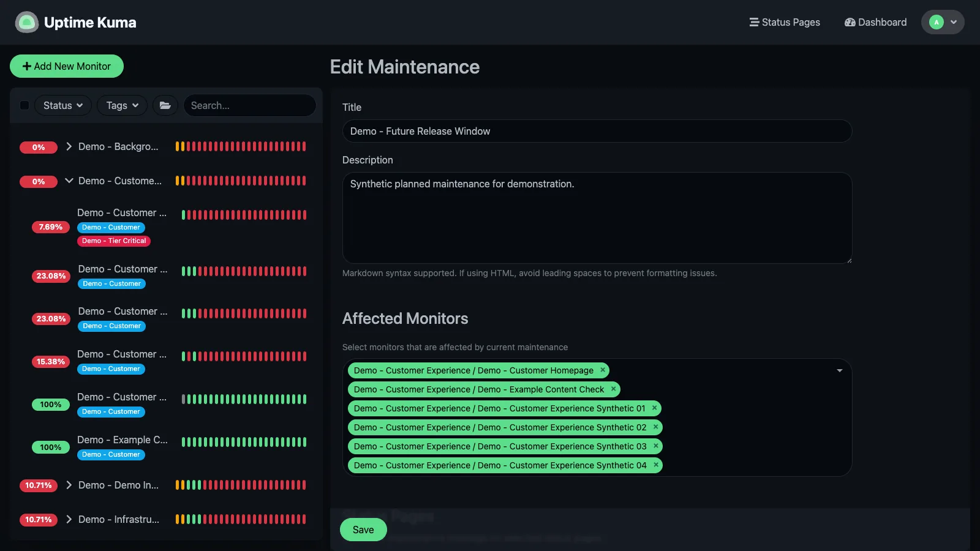Focus the monitor Search field
980x551 pixels.
(250, 105)
